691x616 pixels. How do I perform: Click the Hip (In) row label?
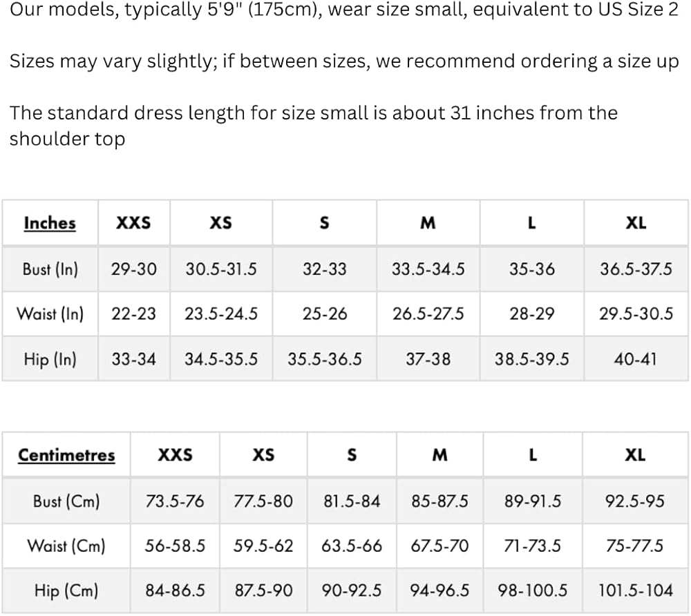[50, 359]
